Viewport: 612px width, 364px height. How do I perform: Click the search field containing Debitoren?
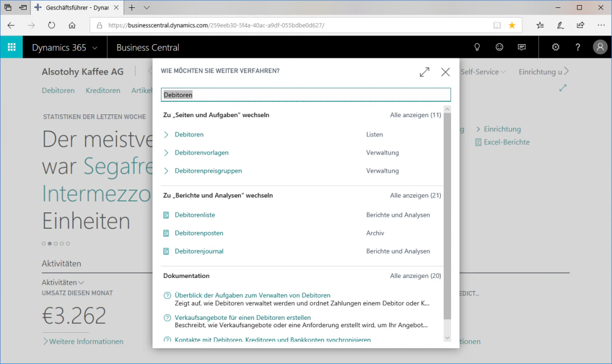[305, 95]
